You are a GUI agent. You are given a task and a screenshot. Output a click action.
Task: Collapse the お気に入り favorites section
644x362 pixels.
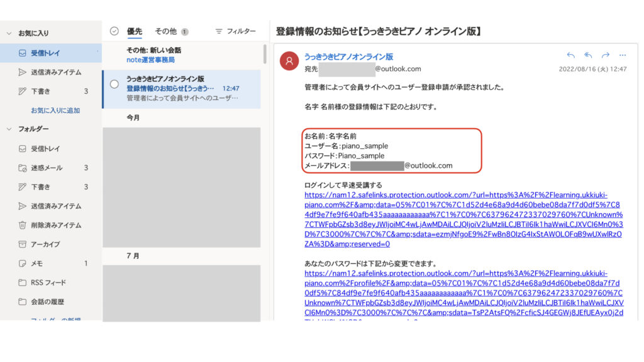point(9,33)
